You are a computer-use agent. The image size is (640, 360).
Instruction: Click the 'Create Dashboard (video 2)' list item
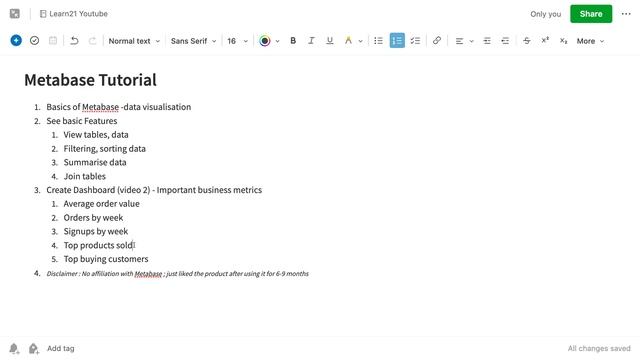click(154, 190)
